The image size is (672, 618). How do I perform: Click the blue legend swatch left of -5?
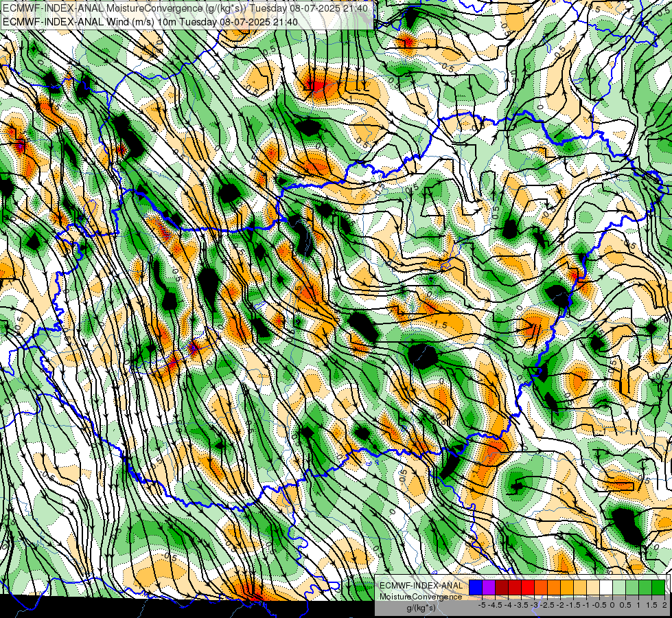(476, 587)
